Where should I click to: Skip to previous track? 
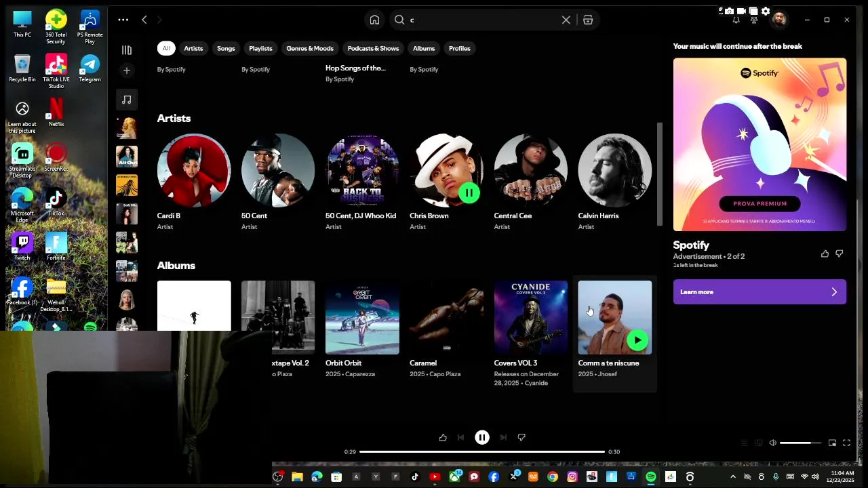pos(461,438)
